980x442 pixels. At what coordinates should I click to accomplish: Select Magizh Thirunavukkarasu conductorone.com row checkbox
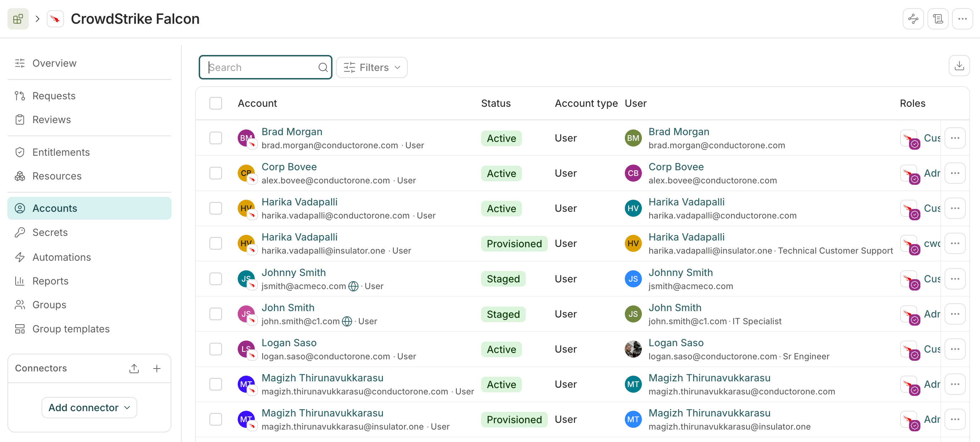pos(216,384)
